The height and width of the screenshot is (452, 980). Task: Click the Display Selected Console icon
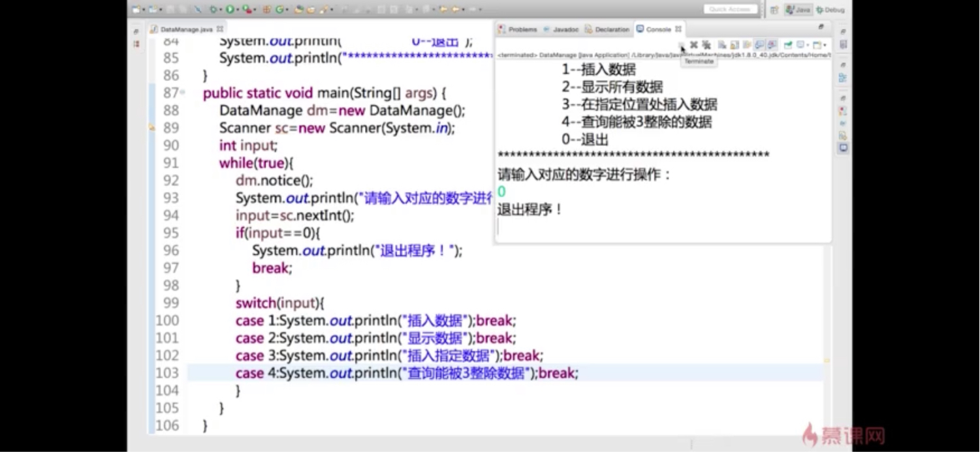point(800,45)
